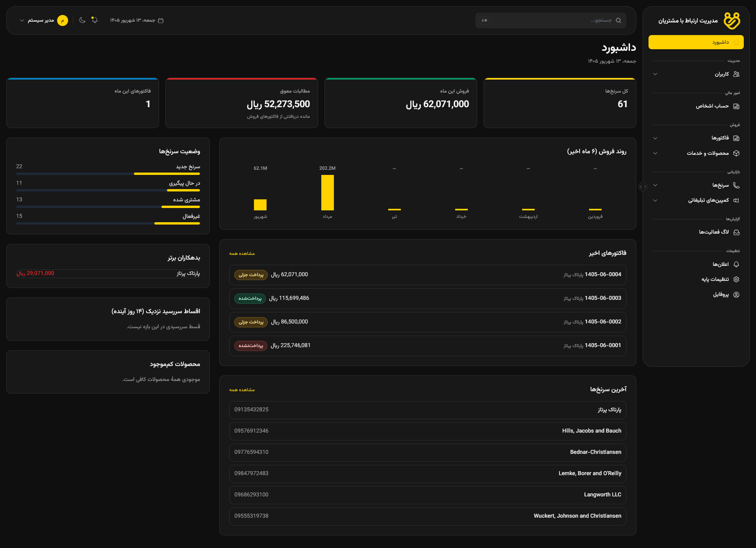Viewport: 756px width, 548px height.
Task: Click مشاهده همه for recent invoices
Action: tap(242, 253)
